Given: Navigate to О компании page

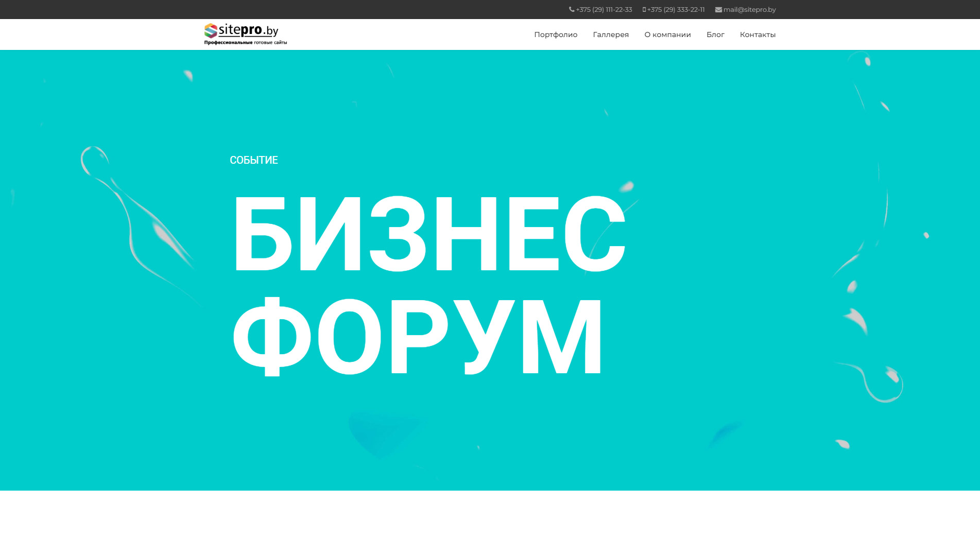Looking at the screenshot, I should tap(667, 34).
